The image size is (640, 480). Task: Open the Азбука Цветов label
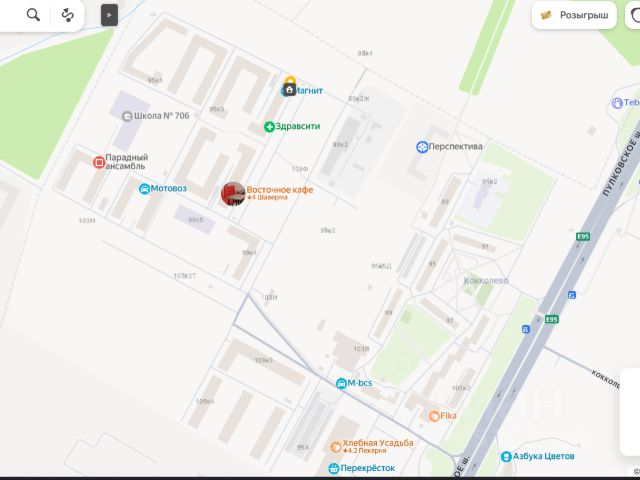tap(544, 456)
